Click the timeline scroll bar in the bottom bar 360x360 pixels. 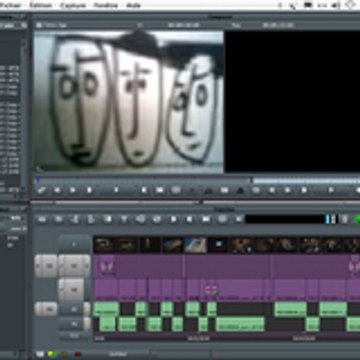285,354
